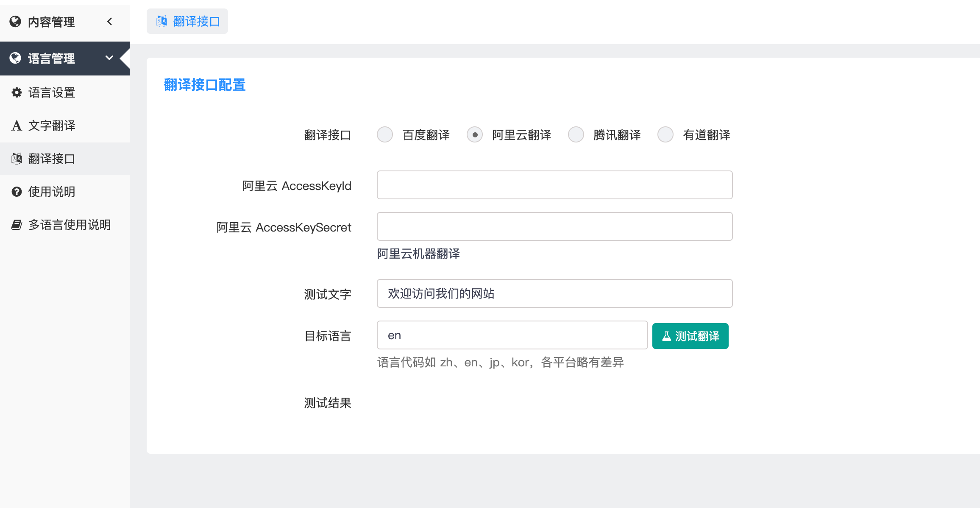Click the 目标语言 input with en

[x=512, y=335]
